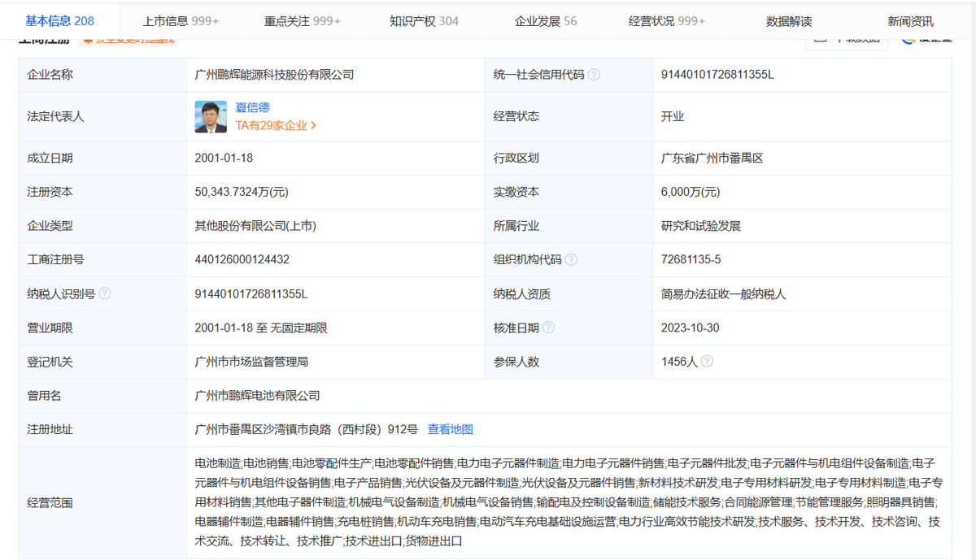This screenshot has height=560, width=976.
Task: Click the 纳税人识别号 value 91440101726811355L
Action: [251, 293]
